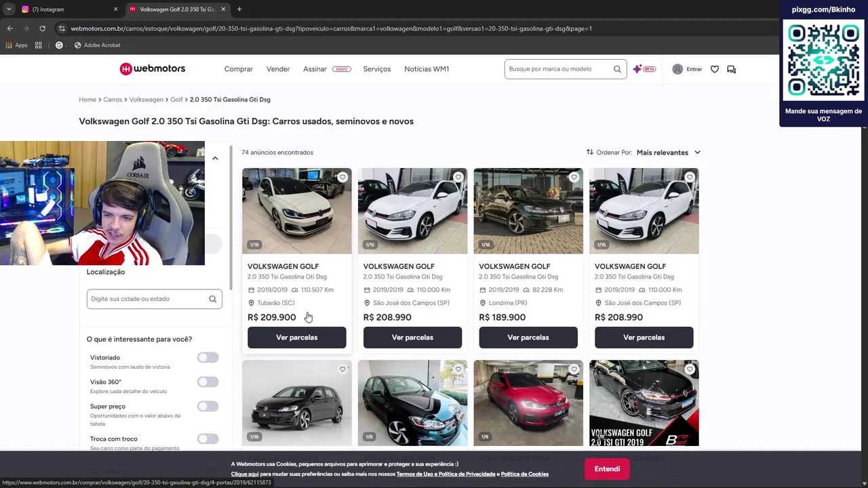The width and height of the screenshot is (868, 488).
Task: Favorite the Tubarão (SC) Golf listing
Action: click(x=342, y=177)
